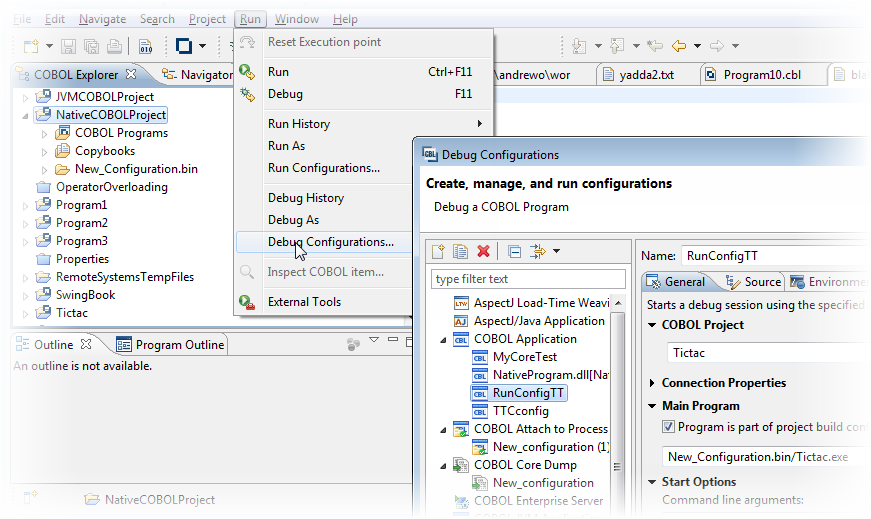Expand the JVMCOBOLProject tree node

pyautogui.click(x=25, y=98)
